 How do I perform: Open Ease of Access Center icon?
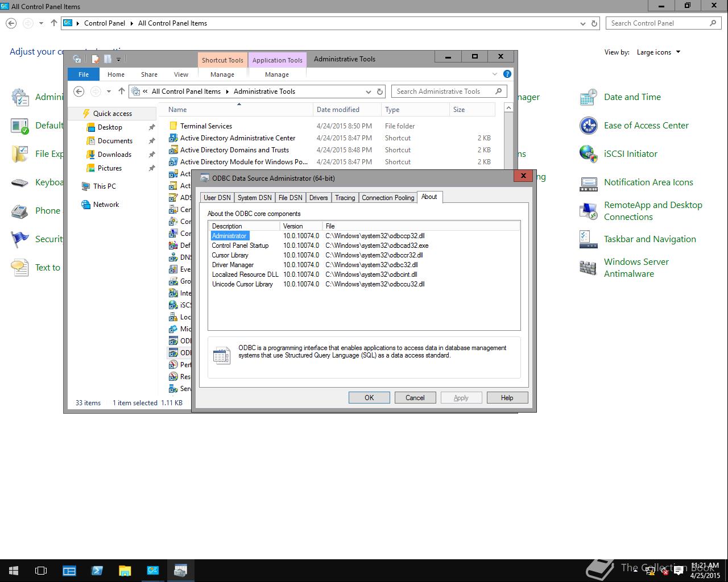588,126
